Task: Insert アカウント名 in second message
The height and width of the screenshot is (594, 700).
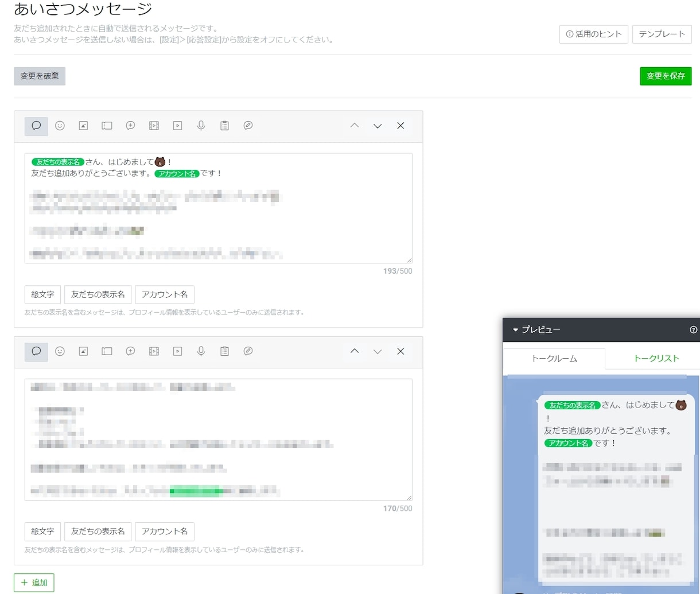Action: coord(165,531)
